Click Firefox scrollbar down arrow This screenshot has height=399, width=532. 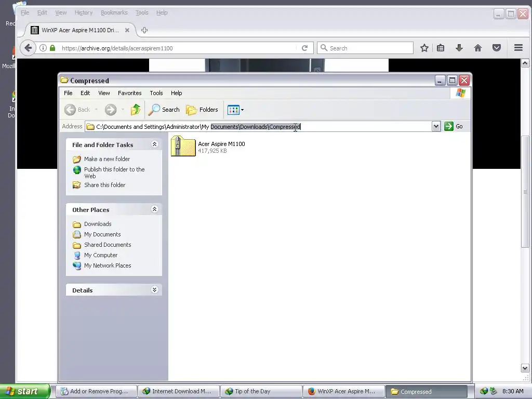click(525, 368)
